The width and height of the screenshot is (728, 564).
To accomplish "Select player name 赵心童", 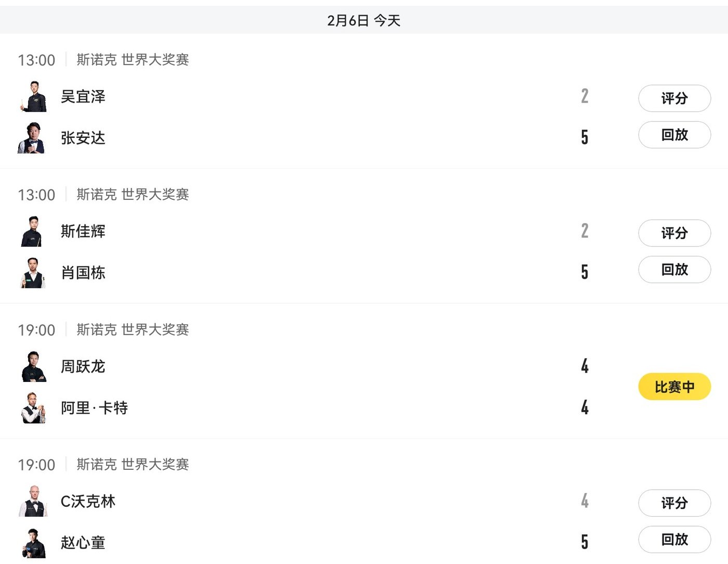I will click(x=83, y=543).
